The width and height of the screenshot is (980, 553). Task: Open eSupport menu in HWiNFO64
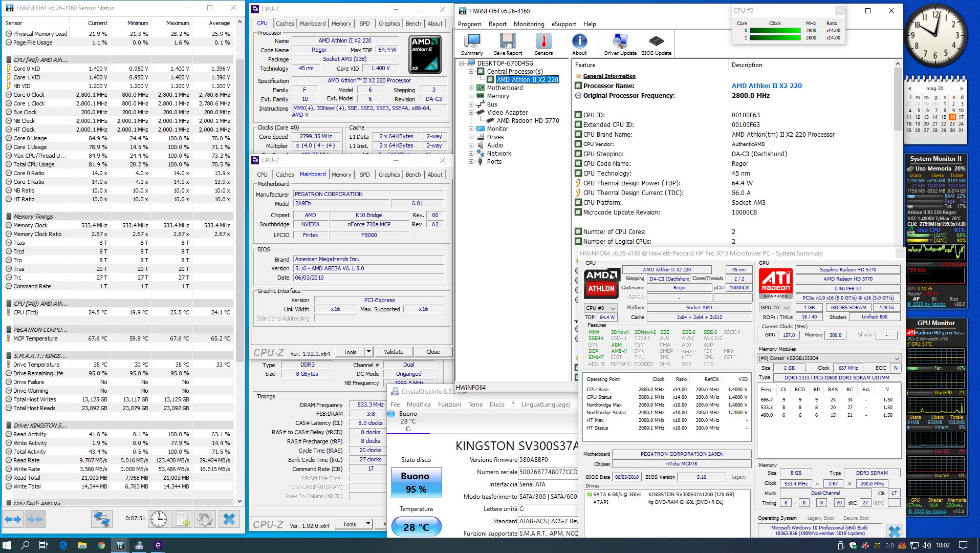coord(563,24)
